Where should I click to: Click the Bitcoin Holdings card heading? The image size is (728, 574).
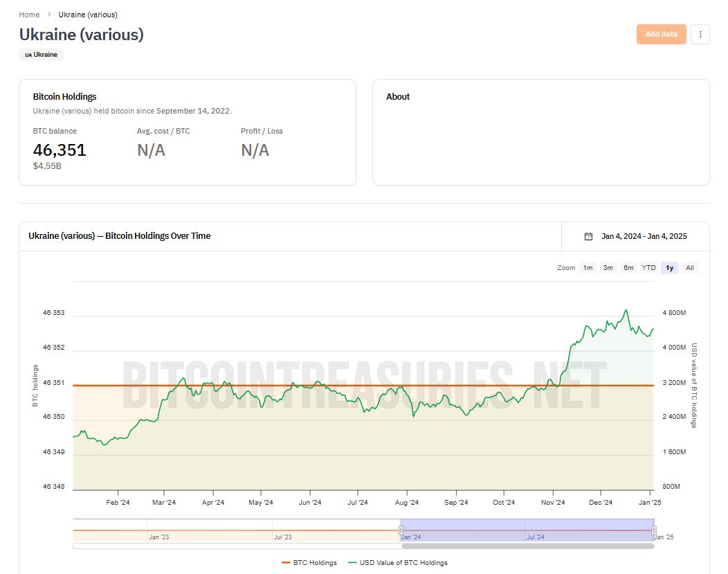[x=64, y=97]
